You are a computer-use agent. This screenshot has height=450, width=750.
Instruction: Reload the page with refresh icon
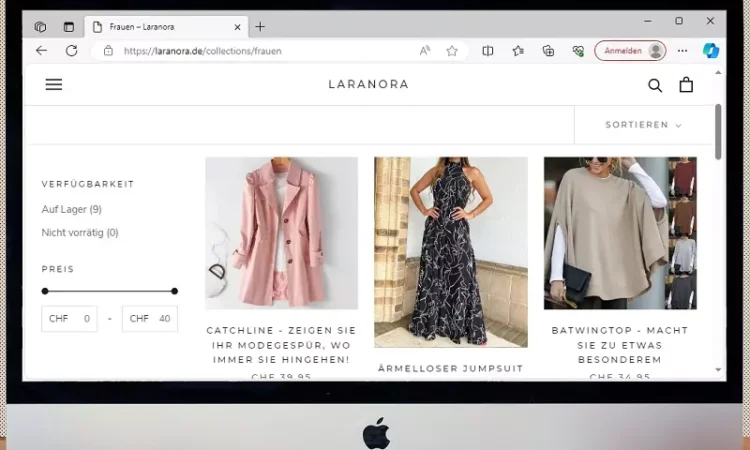[x=72, y=51]
